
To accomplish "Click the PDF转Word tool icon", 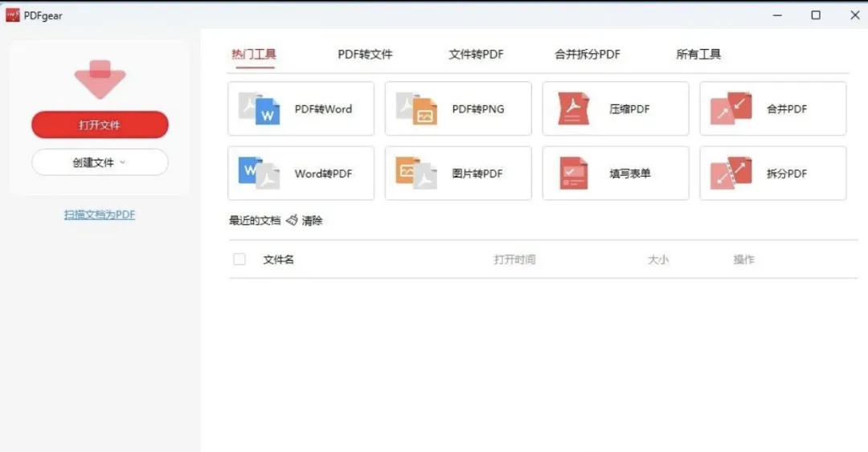I will coord(259,108).
